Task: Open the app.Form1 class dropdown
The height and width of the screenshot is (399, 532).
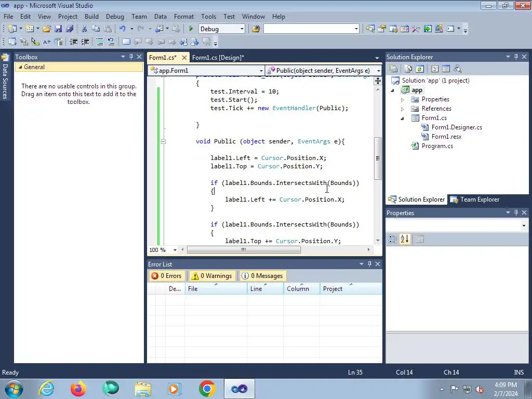Action: click(x=261, y=71)
